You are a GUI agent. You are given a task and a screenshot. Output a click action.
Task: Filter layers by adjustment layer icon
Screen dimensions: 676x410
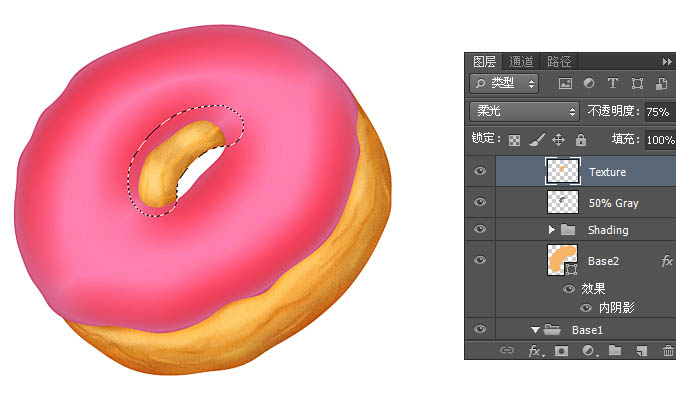point(589,83)
